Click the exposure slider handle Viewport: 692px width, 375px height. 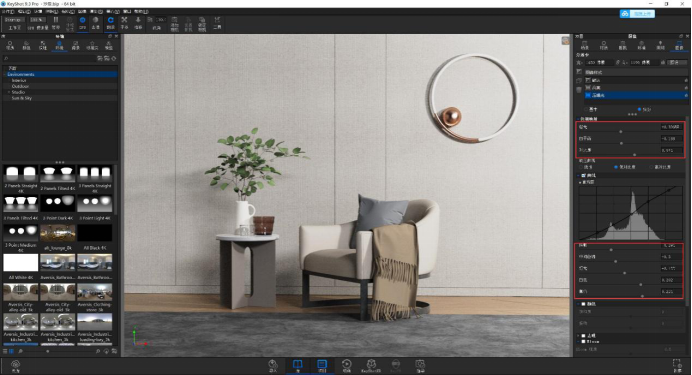[x=621, y=131]
